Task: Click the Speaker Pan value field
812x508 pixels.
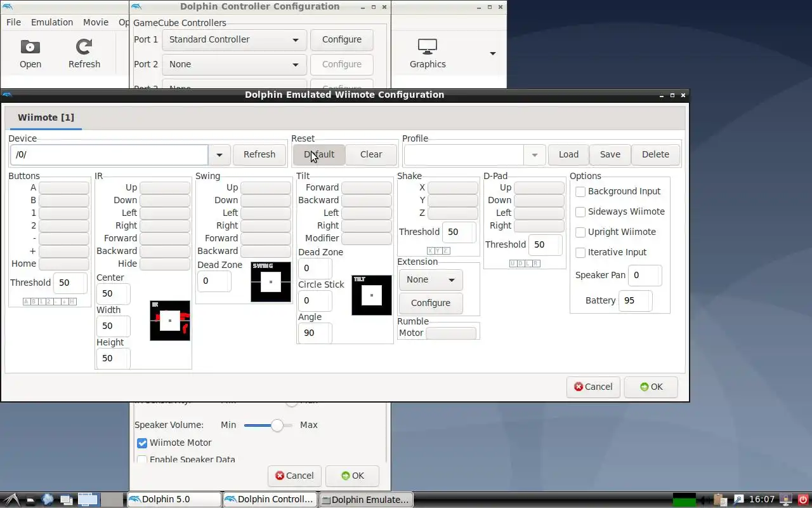Action: [x=645, y=275]
